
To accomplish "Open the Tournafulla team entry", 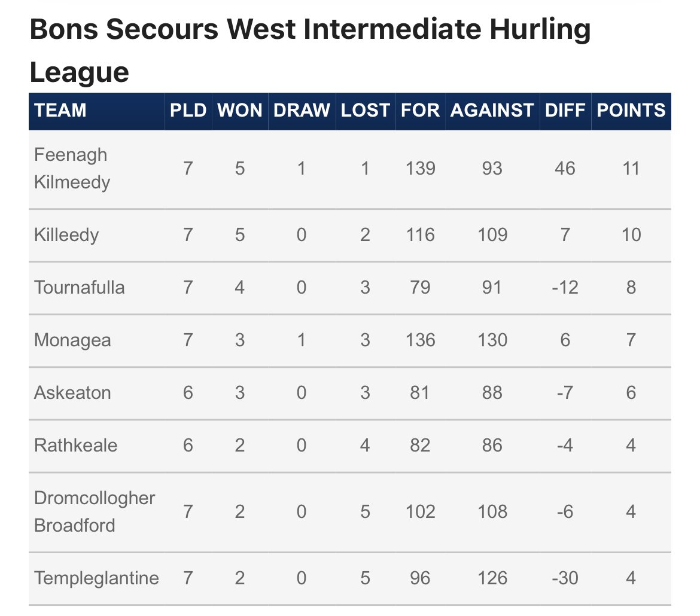I will pyautogui.click(x=80, y=287).
